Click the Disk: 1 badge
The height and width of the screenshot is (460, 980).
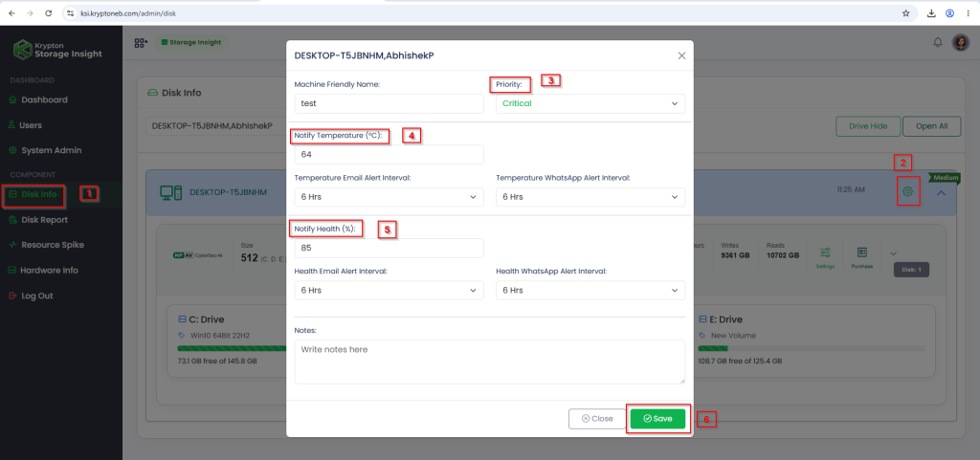911,271
